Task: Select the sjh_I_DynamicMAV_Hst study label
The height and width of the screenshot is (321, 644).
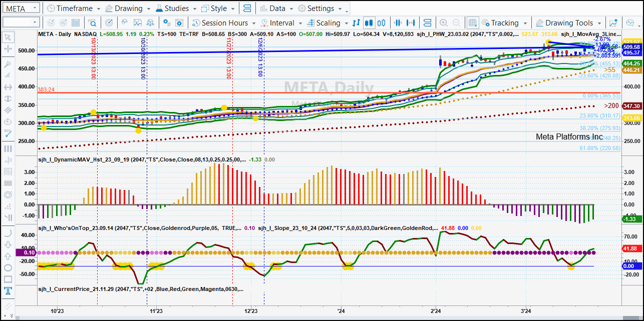Action: click(x=142, y=159)
